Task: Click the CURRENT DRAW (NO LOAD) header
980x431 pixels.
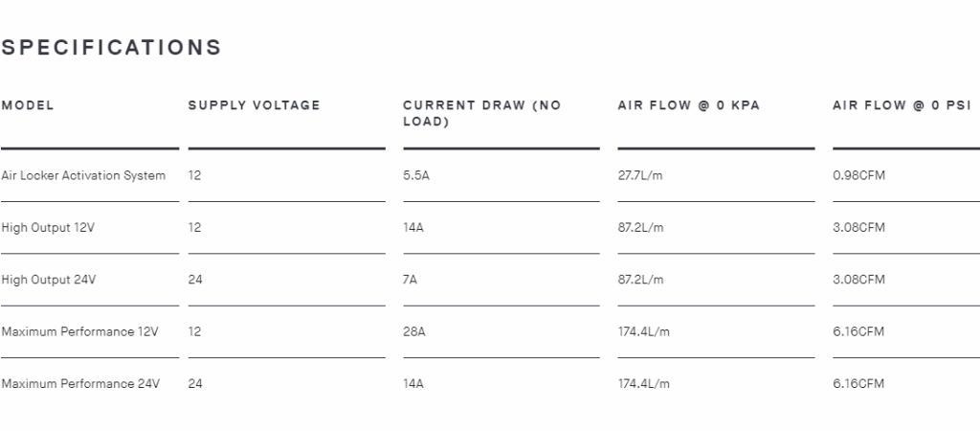Action: (x=482, y=113)
